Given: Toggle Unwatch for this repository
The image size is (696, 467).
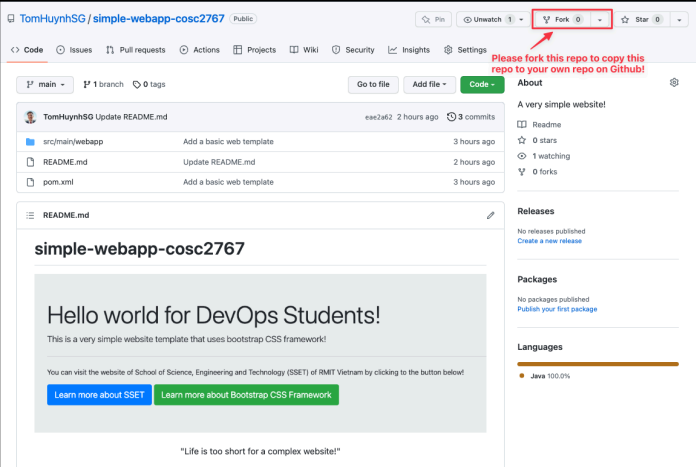Looking at the screenshot, I should (486, 20).
